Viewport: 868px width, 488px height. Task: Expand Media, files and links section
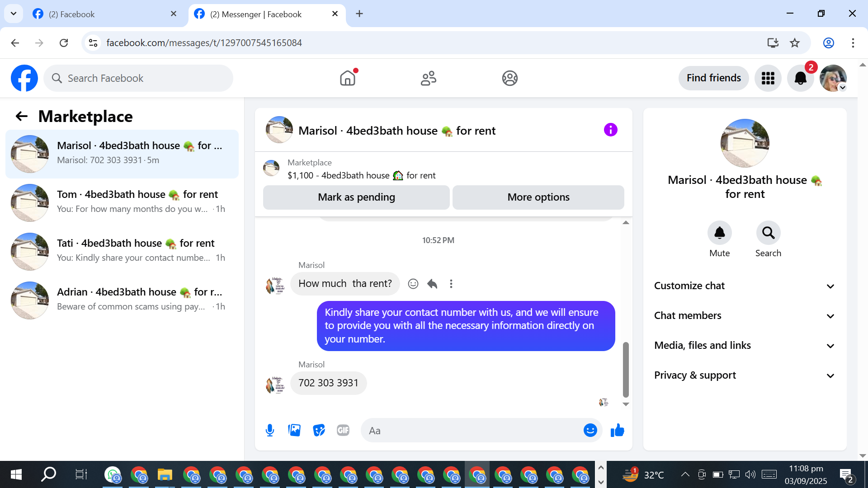[x=745, y=346]
